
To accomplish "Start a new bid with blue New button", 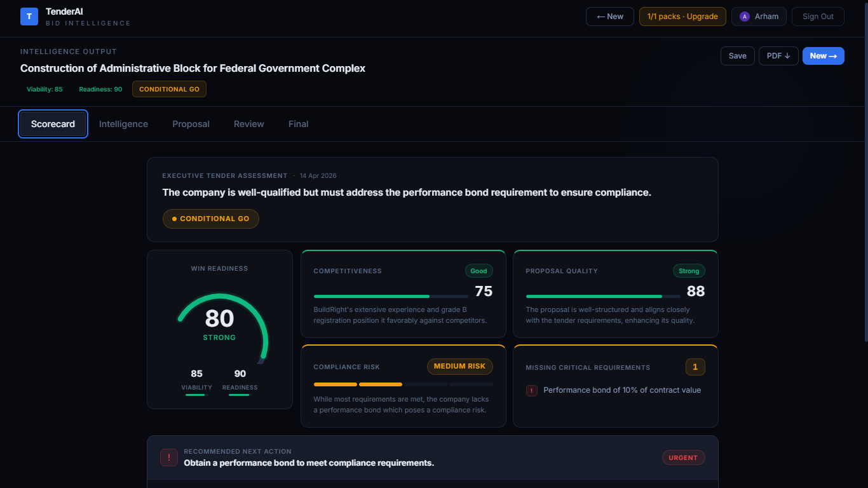I will (824, 56).
